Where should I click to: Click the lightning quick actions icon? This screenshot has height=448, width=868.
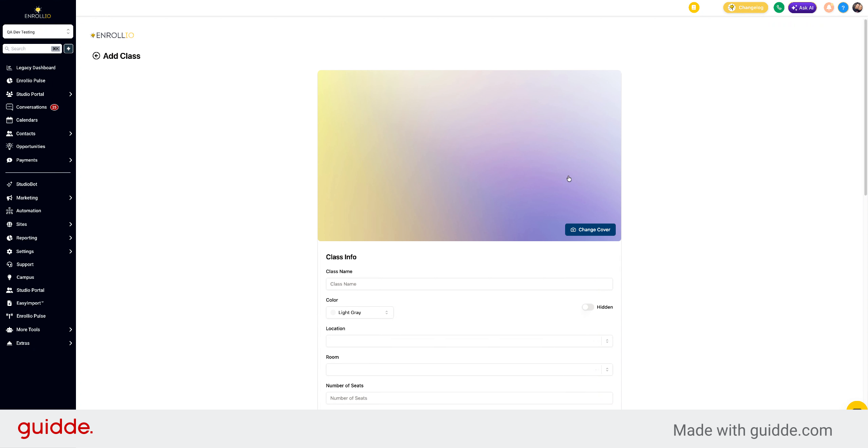pos(68,48)
